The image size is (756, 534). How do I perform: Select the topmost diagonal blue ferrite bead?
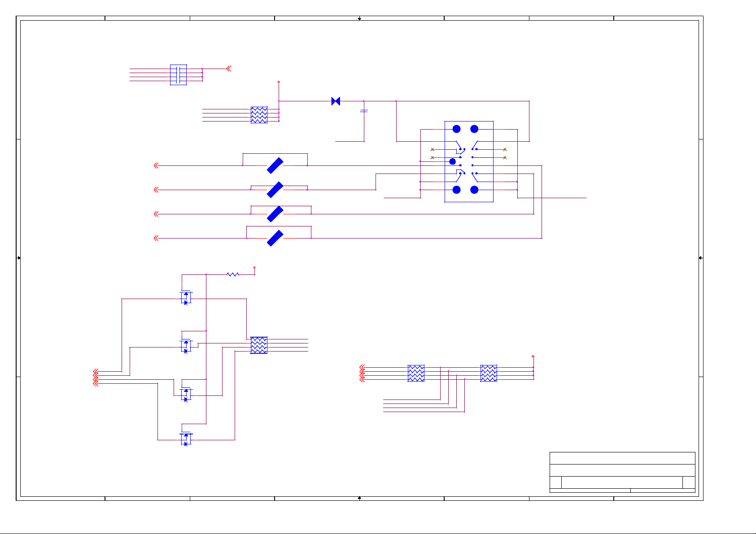pyautogui.click(x=275, y=165)
